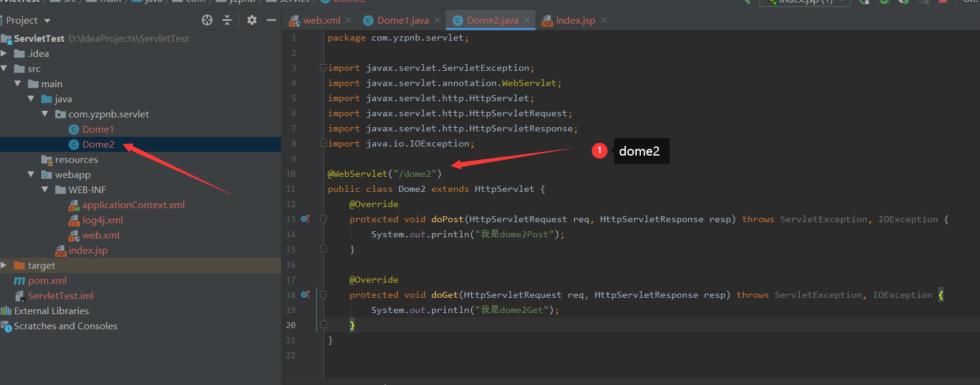Click override gutter icon on doPost line
The width and height of the screenshot is (980, 385).
pos(305,219)
